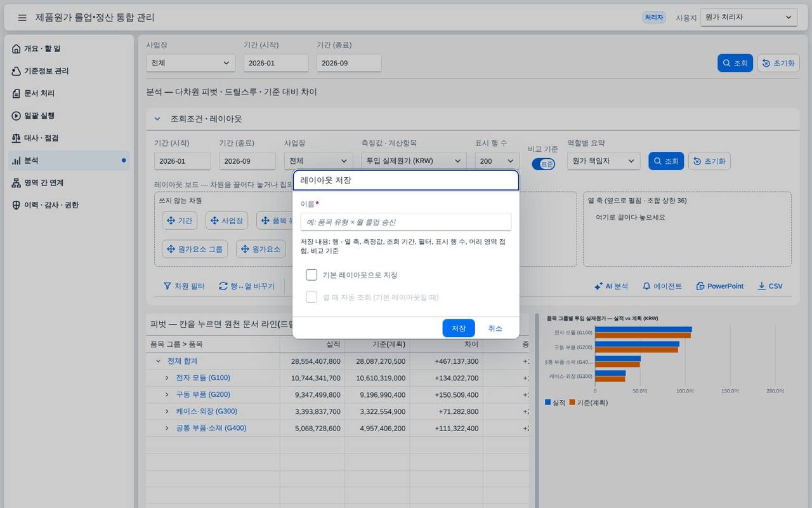Open the hamburger menu icon
Viewport: 812px width, 508px height.
(22, 18)
